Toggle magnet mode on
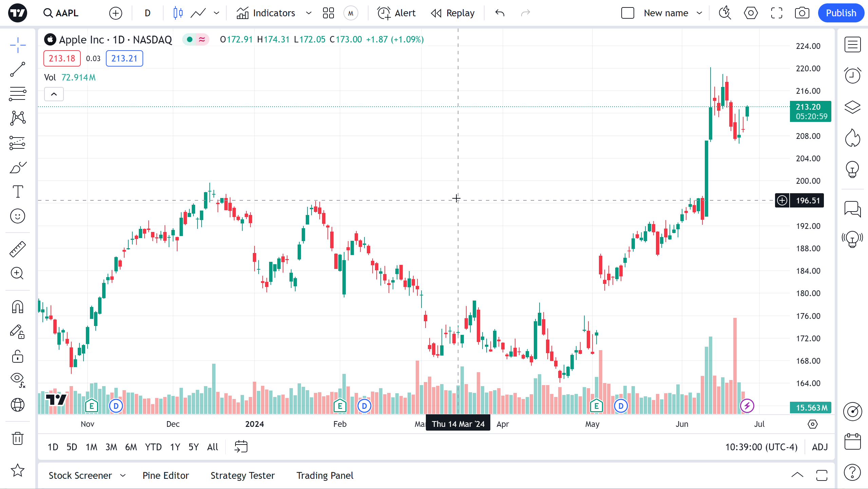Image resolution: width=868 pixels, height=489 pixels. click(x=18, y=307)
